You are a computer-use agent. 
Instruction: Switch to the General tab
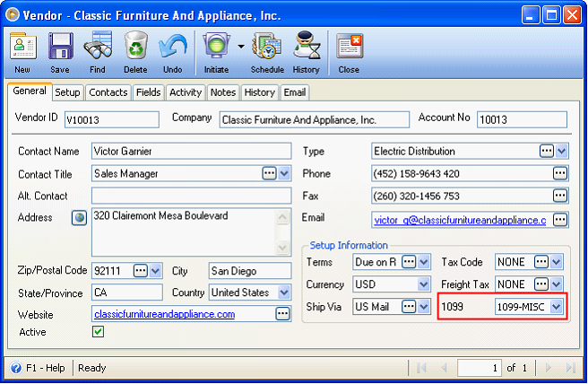tap(30, 91)
